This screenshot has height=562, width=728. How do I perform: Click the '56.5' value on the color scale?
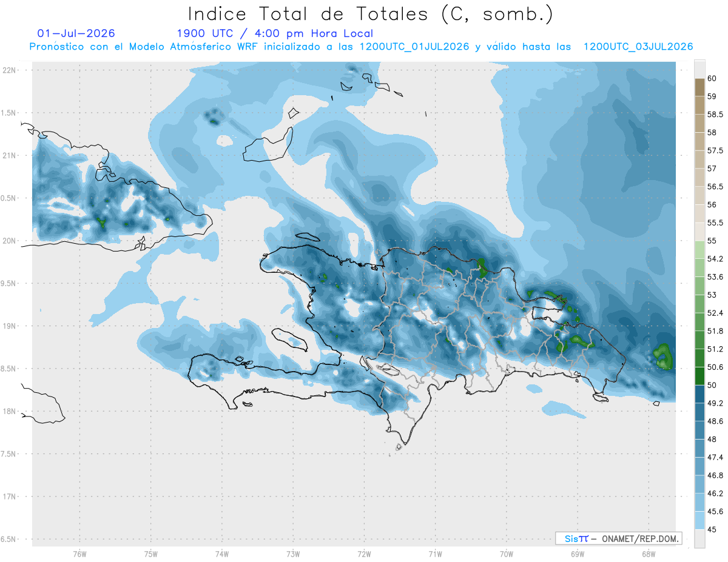coord(715,187)
